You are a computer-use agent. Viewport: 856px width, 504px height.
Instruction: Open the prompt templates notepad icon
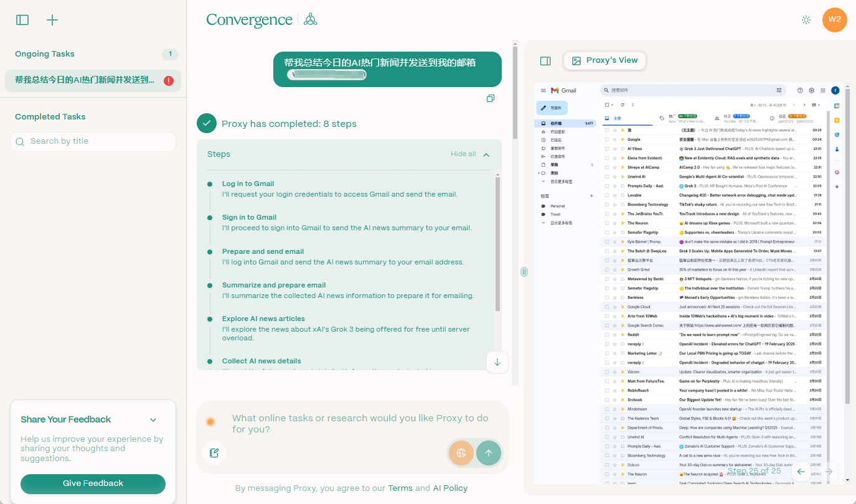pos(214,453)
